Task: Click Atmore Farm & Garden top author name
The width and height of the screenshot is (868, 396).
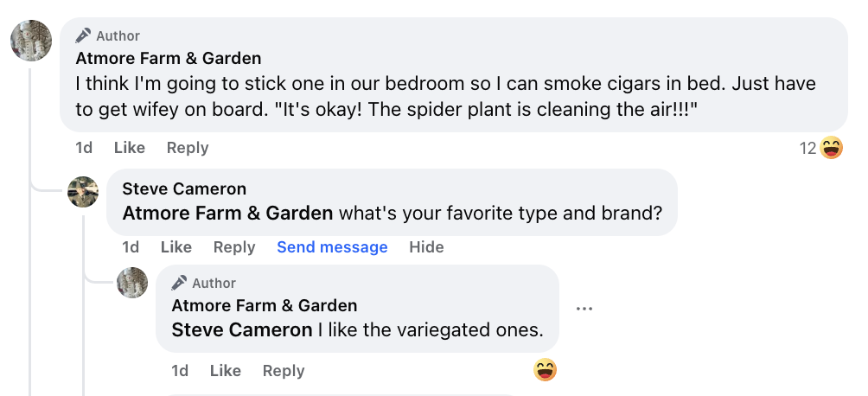Action: 169,59
